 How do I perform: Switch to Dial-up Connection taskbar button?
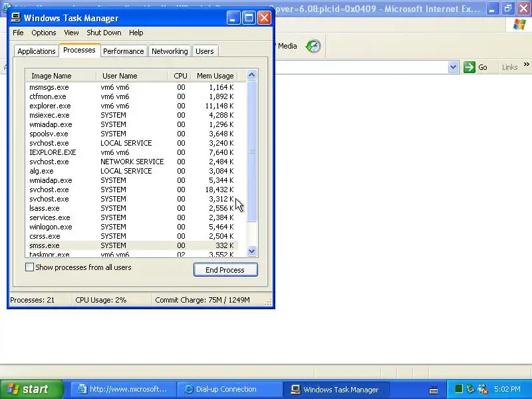coord(230,389)
